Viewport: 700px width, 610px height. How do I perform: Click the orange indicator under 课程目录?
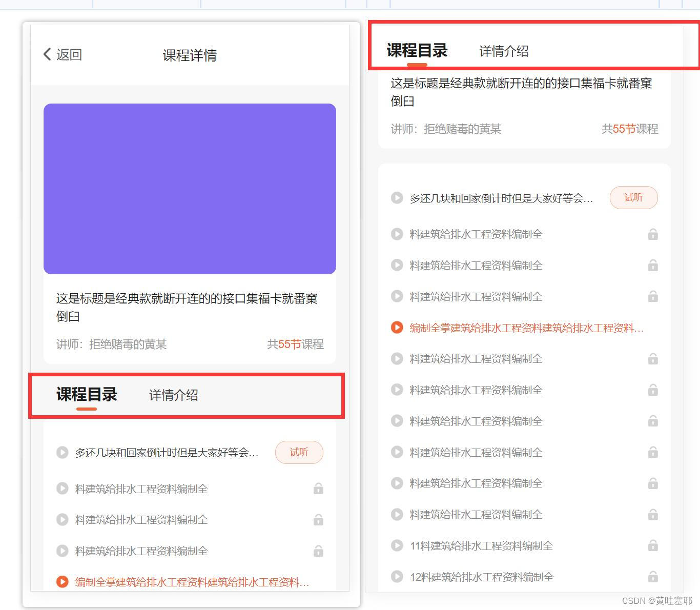click(86, 409)
